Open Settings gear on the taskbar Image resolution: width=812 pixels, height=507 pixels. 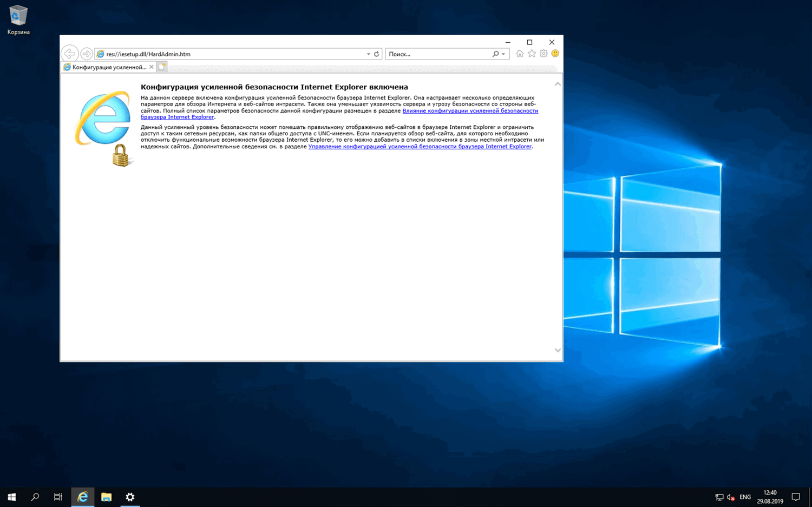[x=130, y=497]
